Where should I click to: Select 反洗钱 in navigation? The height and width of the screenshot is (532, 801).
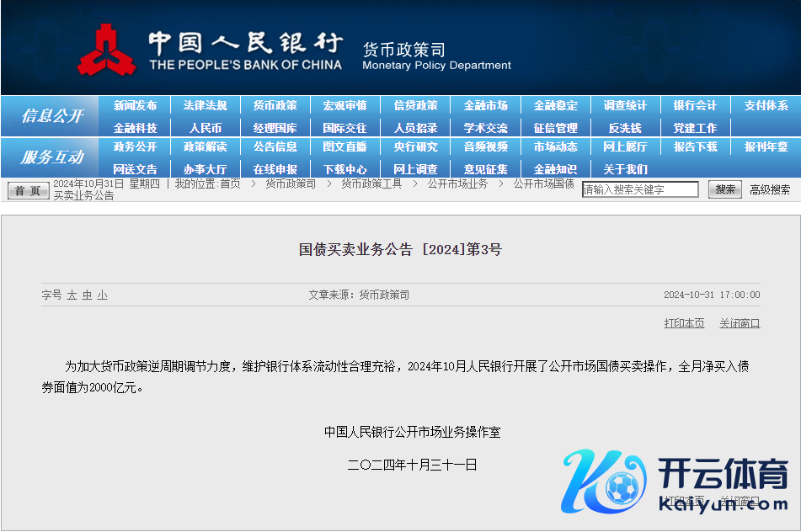point(625,128)
